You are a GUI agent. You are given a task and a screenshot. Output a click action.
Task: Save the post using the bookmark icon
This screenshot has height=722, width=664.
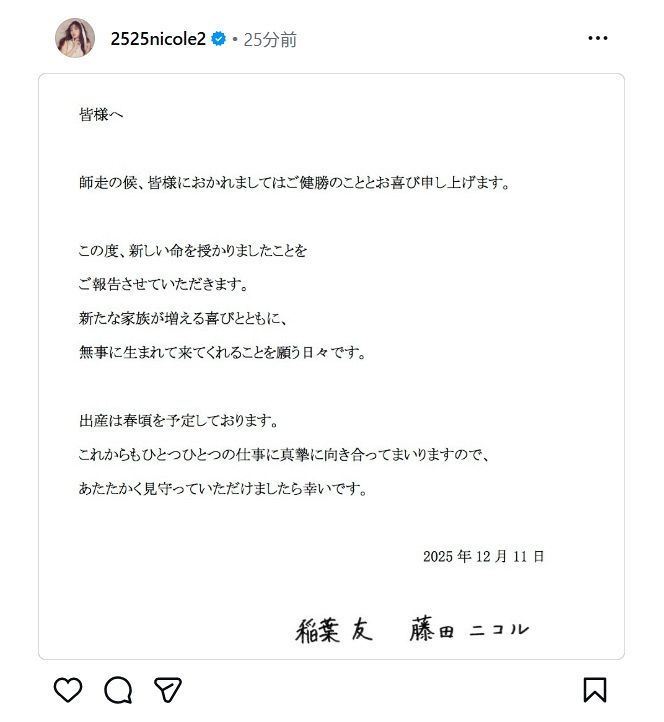click(x=595, y=689)
